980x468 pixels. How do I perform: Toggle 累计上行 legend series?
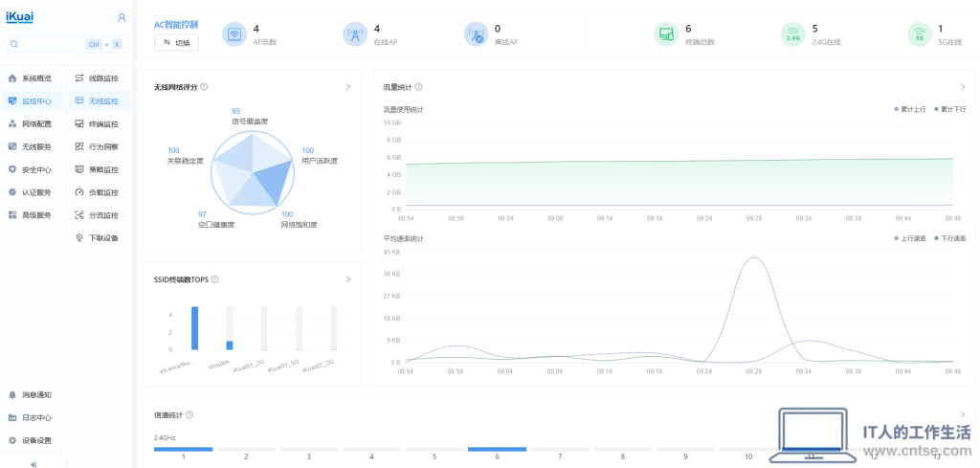pos(910,109)
